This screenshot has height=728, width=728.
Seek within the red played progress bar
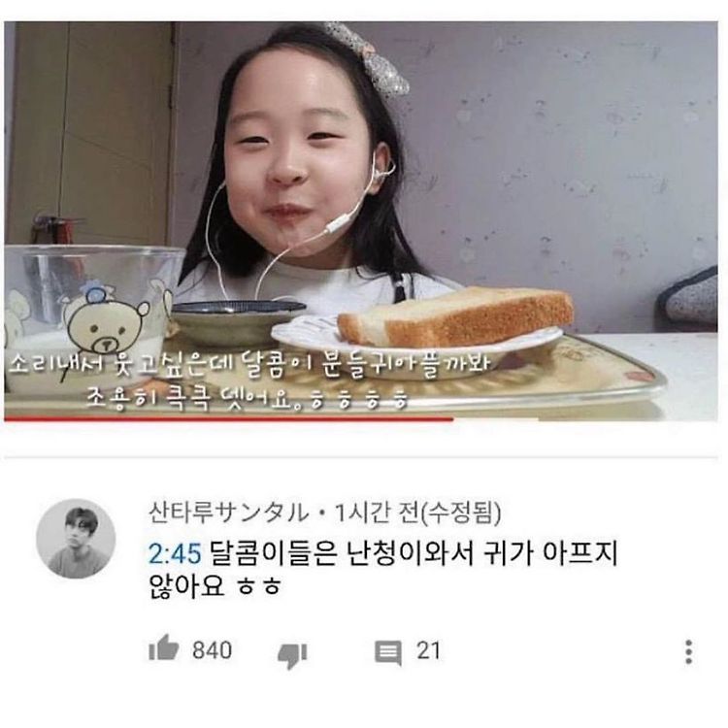click(x=229, y=419)
